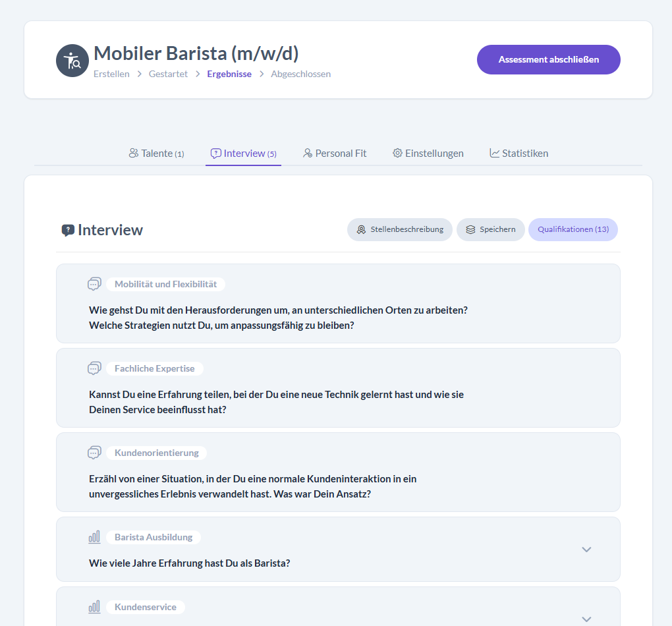Switch to the Talente tab

pyautogui.click(x=156, y=153)
